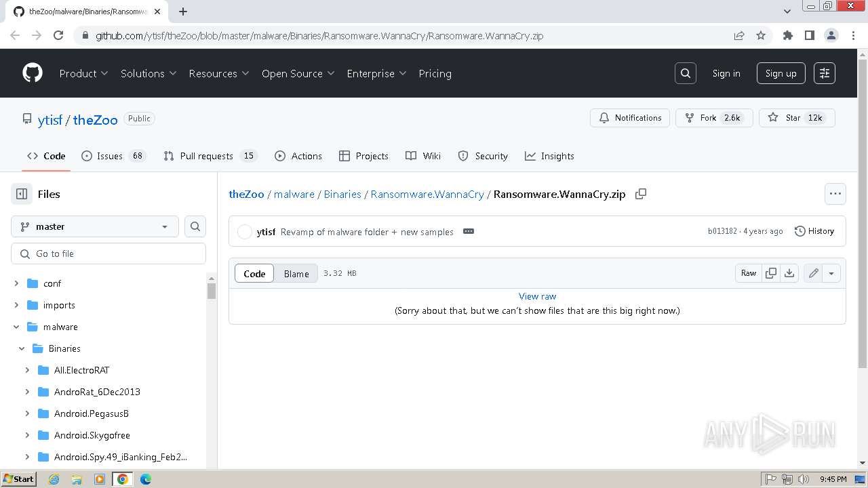Select the Code view toggle
This screenshot has height=488, width=868.
[254, 273]
